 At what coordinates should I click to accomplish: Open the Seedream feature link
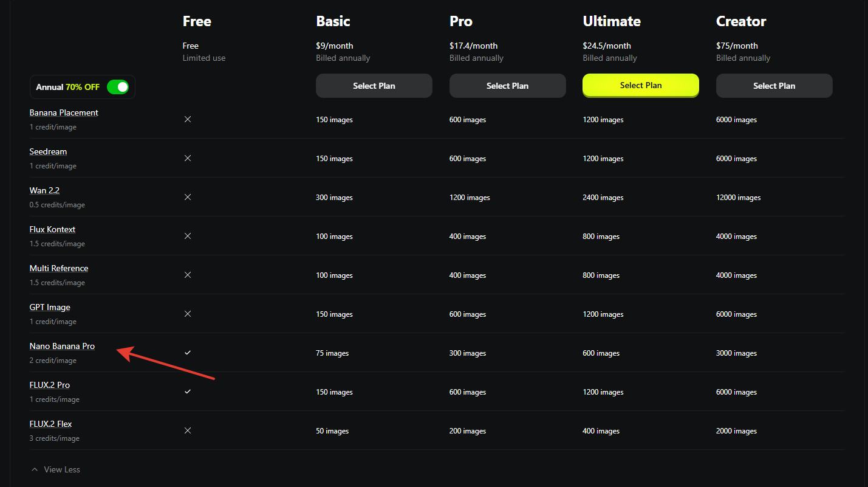coord(48,151)
